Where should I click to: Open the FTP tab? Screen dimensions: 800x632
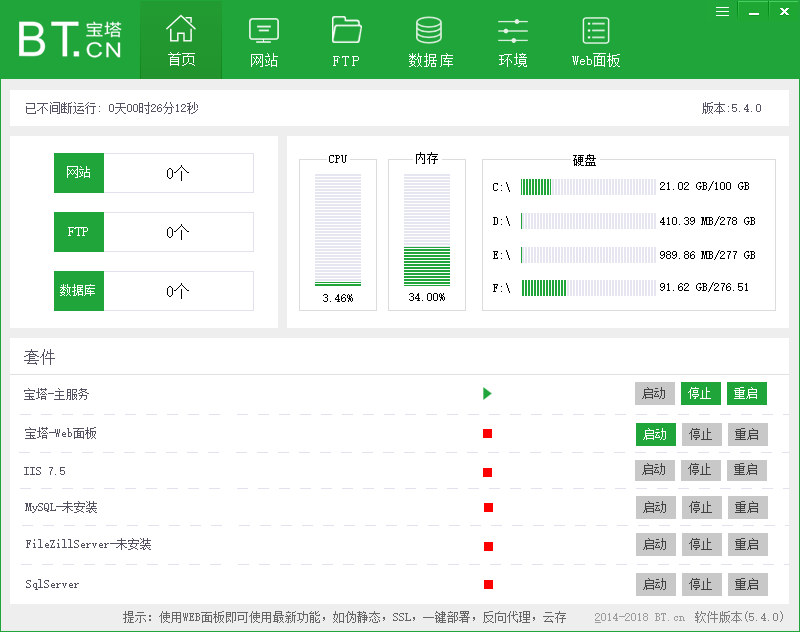[x=346, y=40]
